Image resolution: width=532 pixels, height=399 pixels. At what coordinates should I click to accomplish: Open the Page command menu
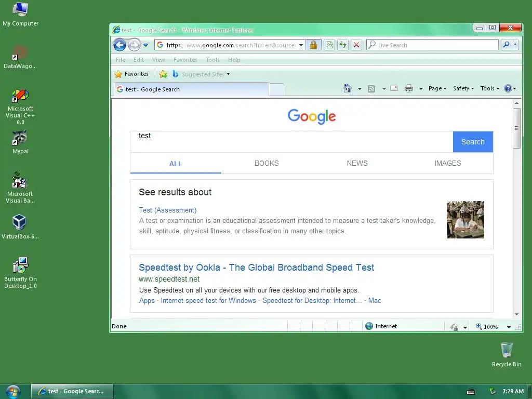click(x=437, y=88)
